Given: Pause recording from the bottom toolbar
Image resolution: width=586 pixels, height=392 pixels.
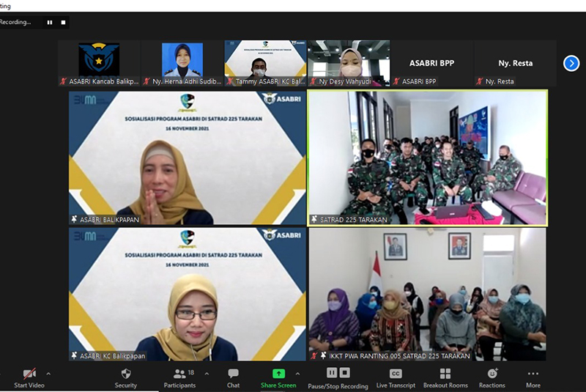Looking at the screenshot, I should [332, 372].
